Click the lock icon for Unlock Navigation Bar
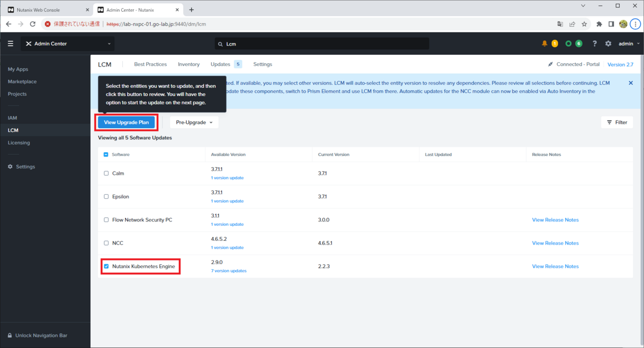This screenshot has width=644, height=348. coord(10,335)
